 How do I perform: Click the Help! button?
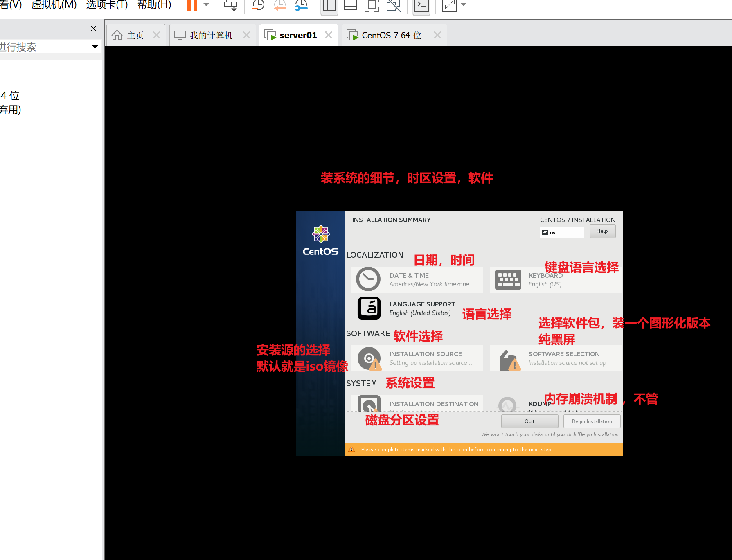[x=602, y=231]
